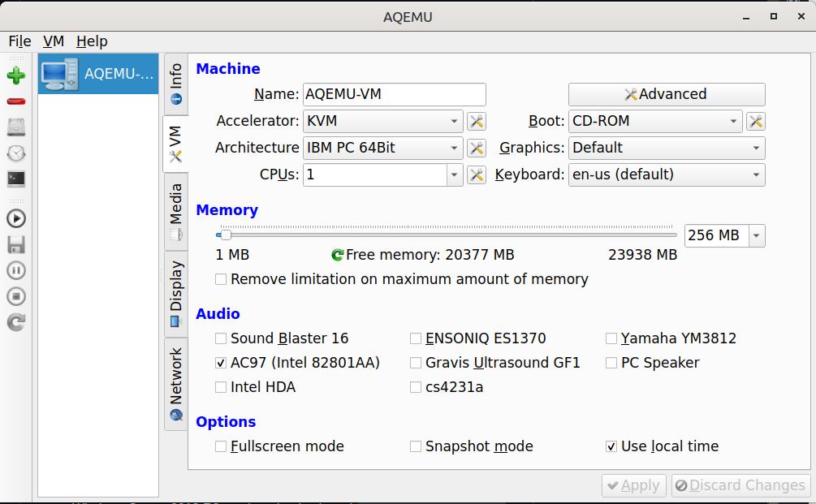Stop the VM with the stop icon

point(16,296)
